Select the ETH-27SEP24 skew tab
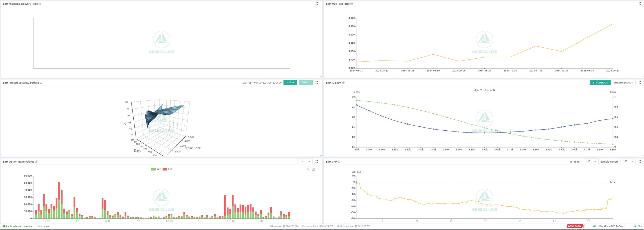The width and height of the screenshot is (644, 230). coord(600,82)
